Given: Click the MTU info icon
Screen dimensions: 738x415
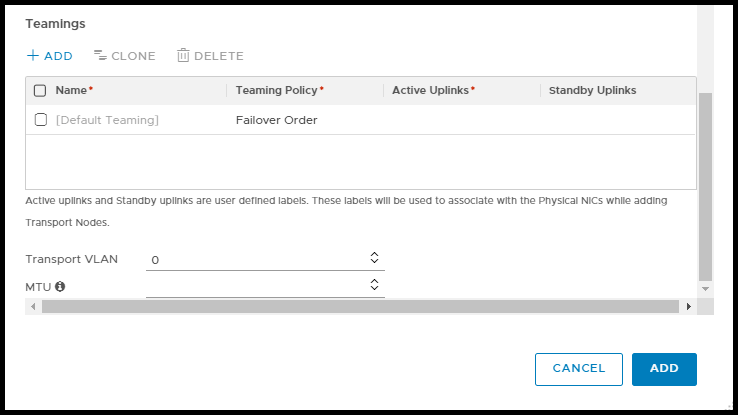Looking at the screenshot, I should [x=60, y=287].
